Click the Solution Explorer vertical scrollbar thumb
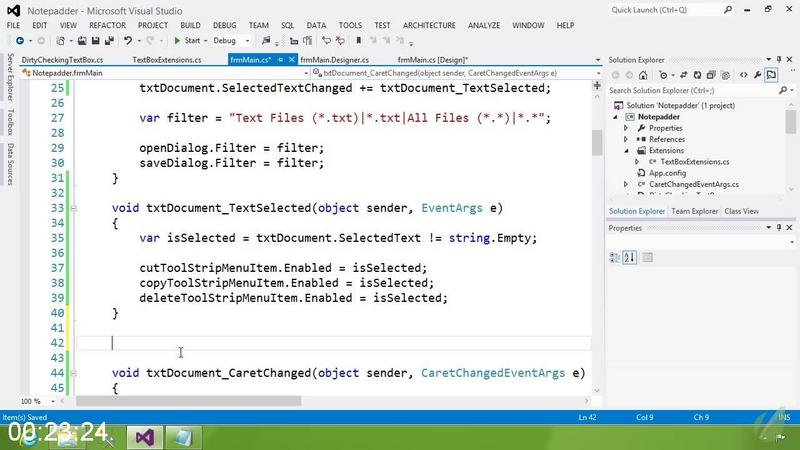The height and width of the screenshot is (450, 800). [x=790, y=122]
